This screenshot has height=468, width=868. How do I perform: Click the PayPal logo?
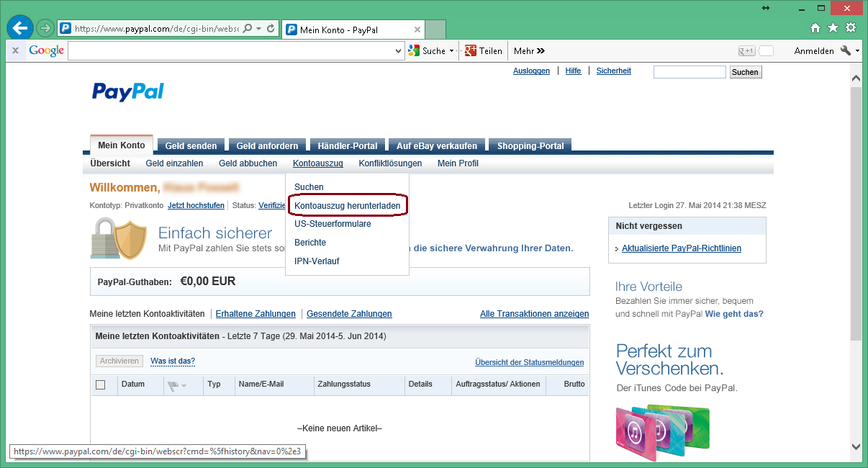click(128, 91)
